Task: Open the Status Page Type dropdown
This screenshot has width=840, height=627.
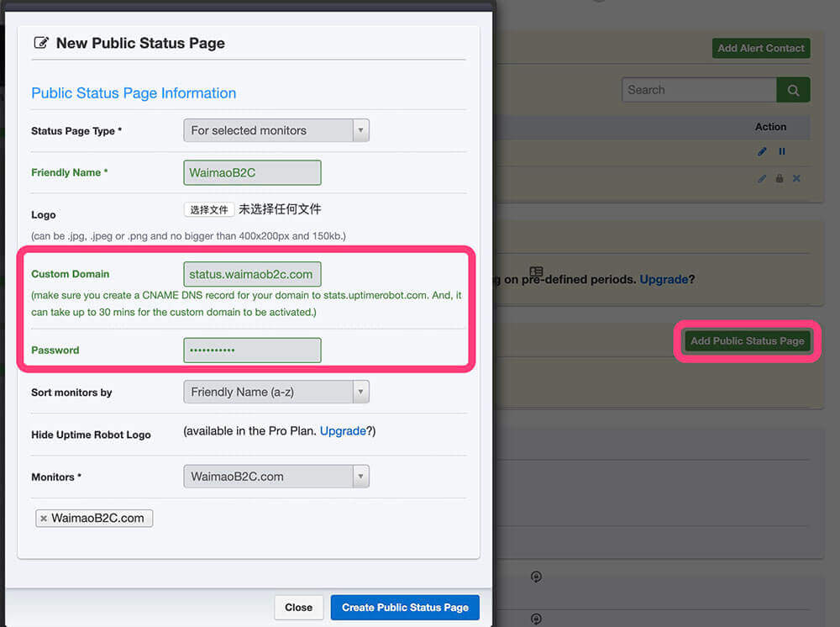Action: (x=276, y=130)
